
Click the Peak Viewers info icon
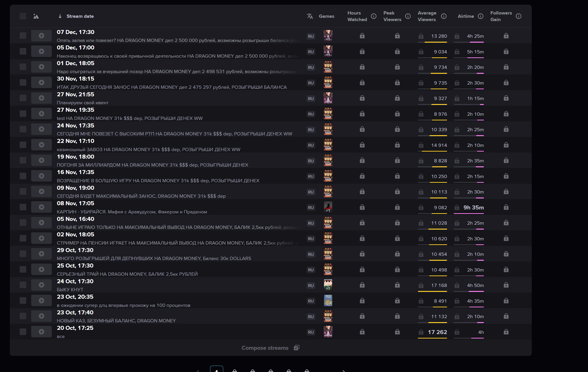point(407,16)
